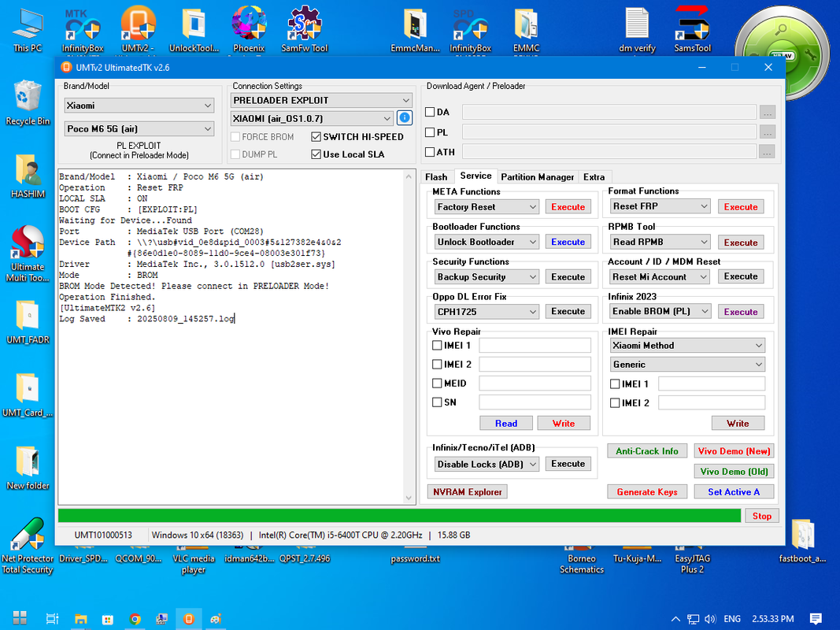Open Task View on taskbar
The height and width of the screenshot is (630, 840).
pos(52,619)
